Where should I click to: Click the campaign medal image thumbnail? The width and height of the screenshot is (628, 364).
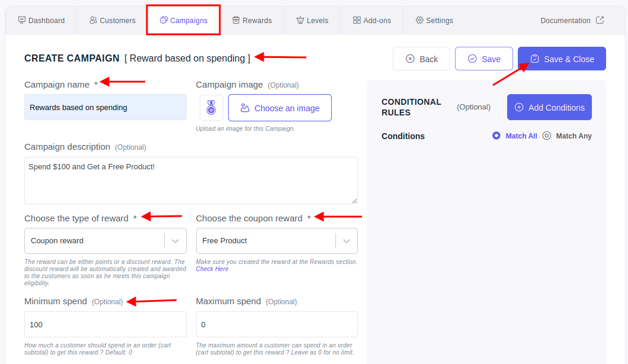211,108
